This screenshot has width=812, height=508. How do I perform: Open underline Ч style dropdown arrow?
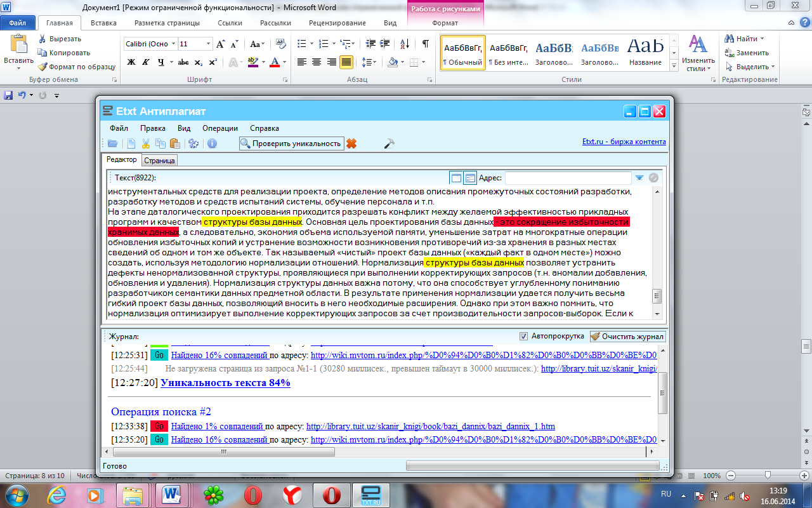pyautogui.click(x=171, y=62)
